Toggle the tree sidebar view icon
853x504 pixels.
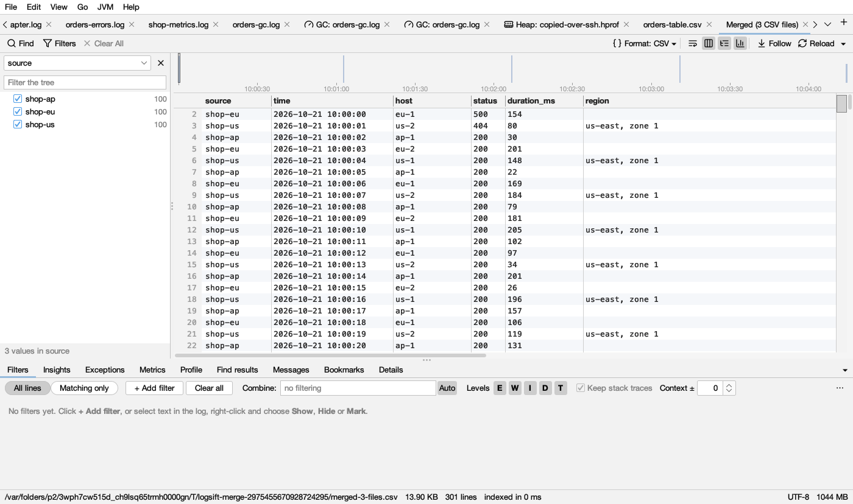[724, 43]
